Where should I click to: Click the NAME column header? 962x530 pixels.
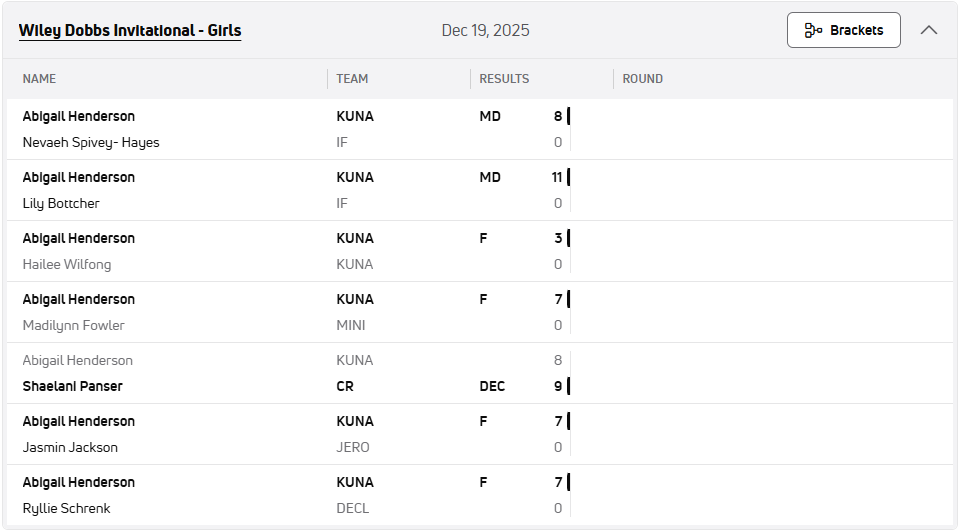40,79
